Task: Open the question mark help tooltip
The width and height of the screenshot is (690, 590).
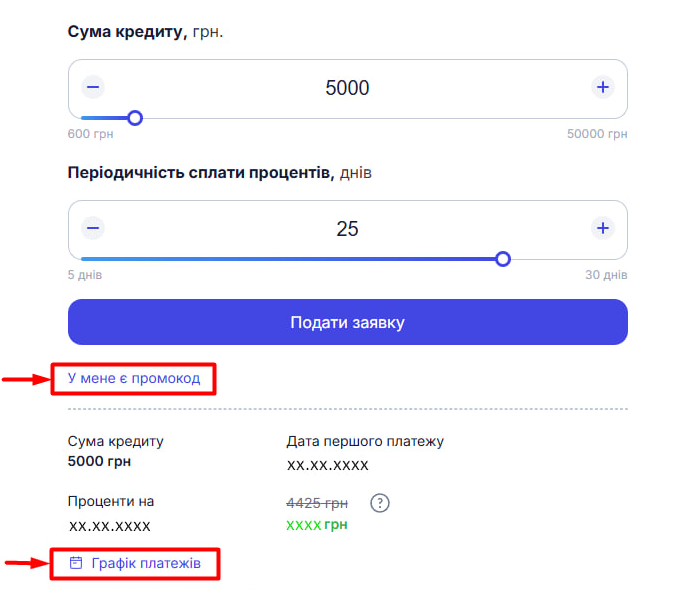Action: (379, 502)
